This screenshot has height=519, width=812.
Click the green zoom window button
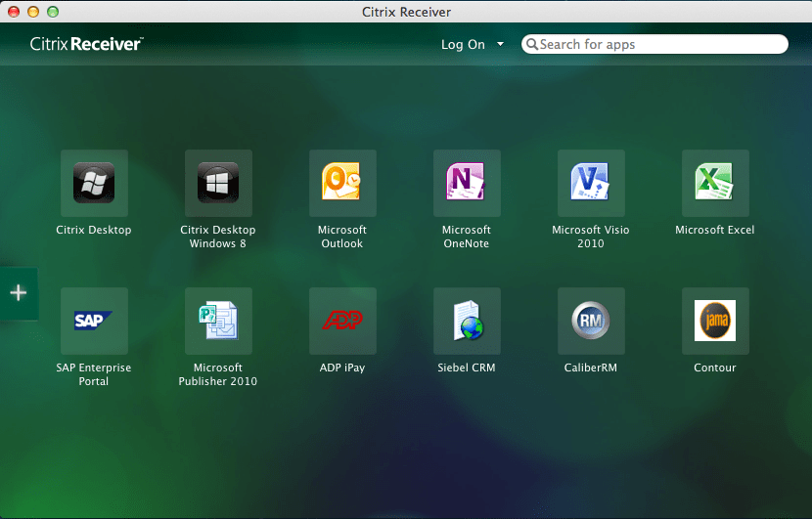coord(53,12)
